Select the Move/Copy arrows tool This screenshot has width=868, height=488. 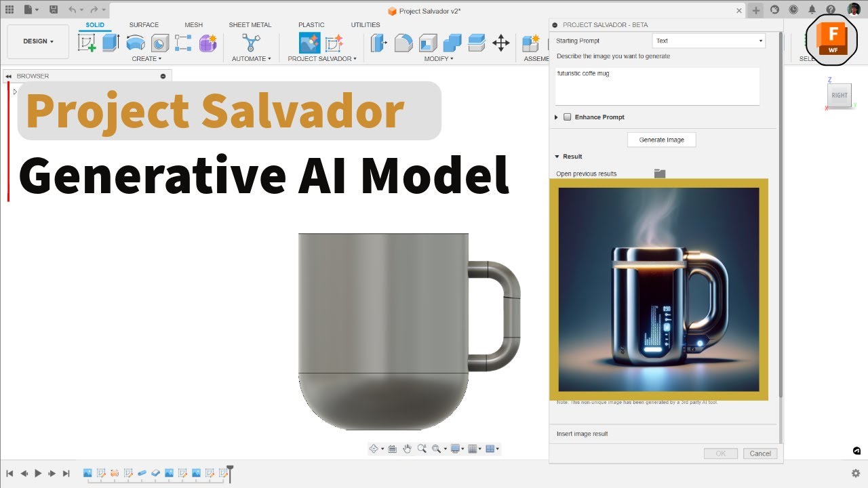coord(500,43)
